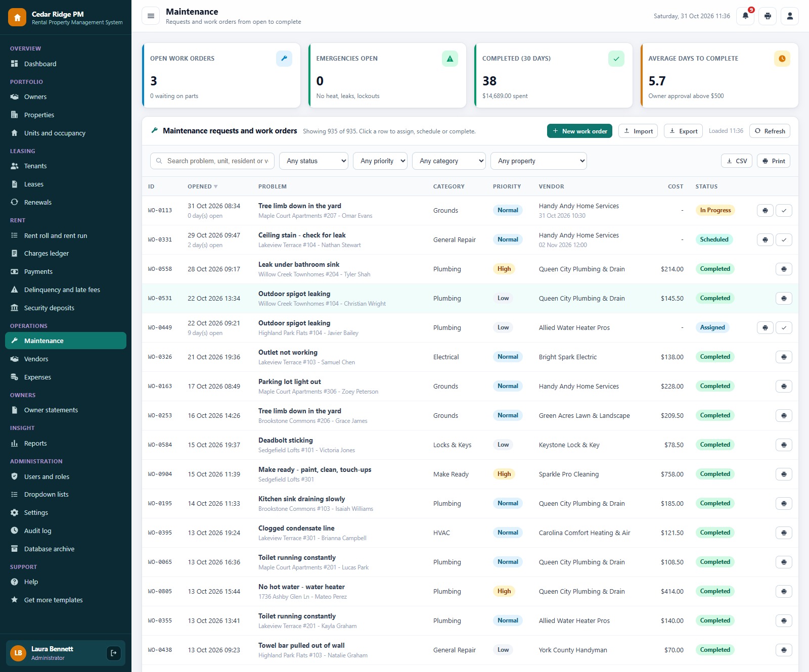Screen dimensions: 809x672
Task: Mark WO-0449 complete with checkmark icon
Action: coord(784,328)
